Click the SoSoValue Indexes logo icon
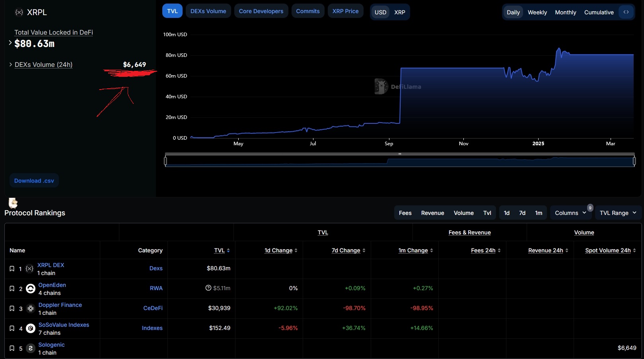 (x=31, y=328)
